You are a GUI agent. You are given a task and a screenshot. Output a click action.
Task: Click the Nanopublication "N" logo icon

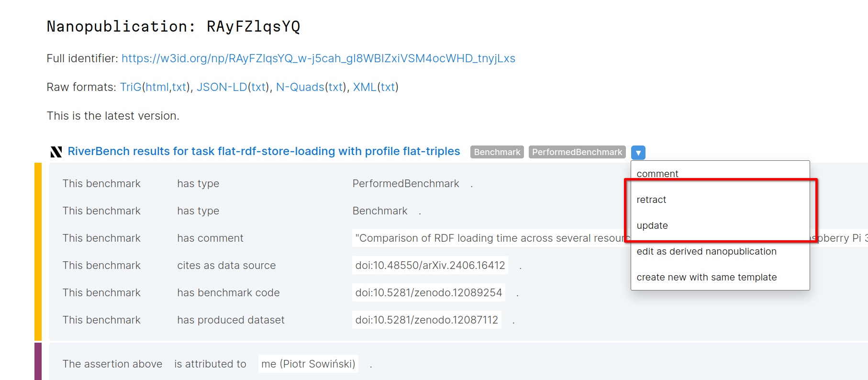click(x=56, y=151)
